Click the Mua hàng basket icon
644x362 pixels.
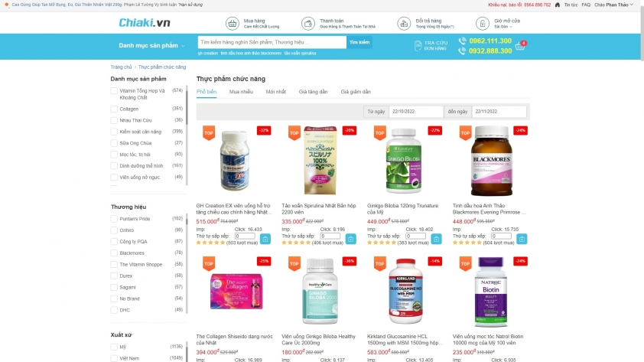coord(232,24)
